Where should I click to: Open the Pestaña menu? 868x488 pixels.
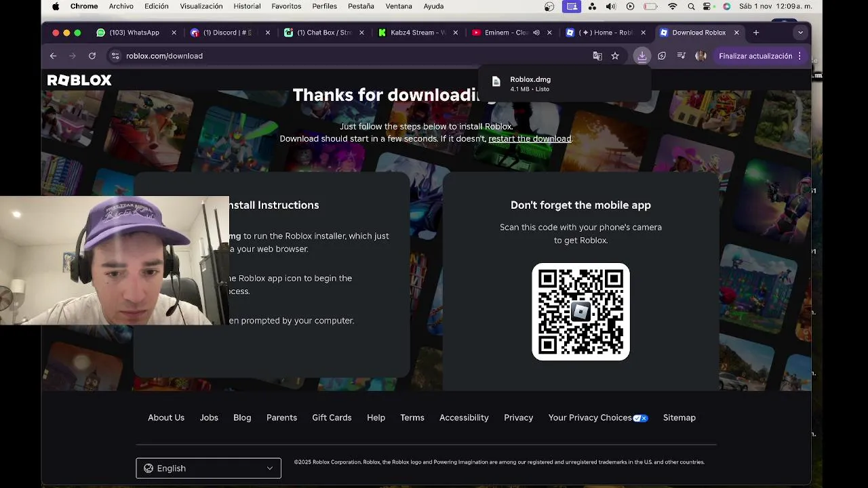[x=361, y=6]
